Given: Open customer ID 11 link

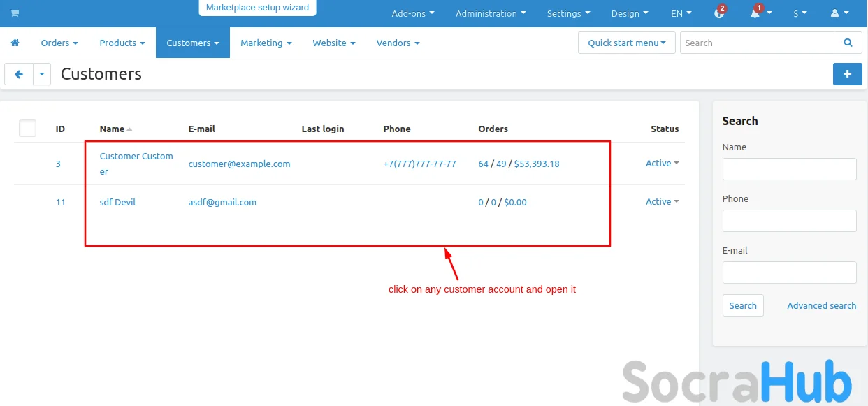Looking at the screenshot, I should tap(60, 202).
